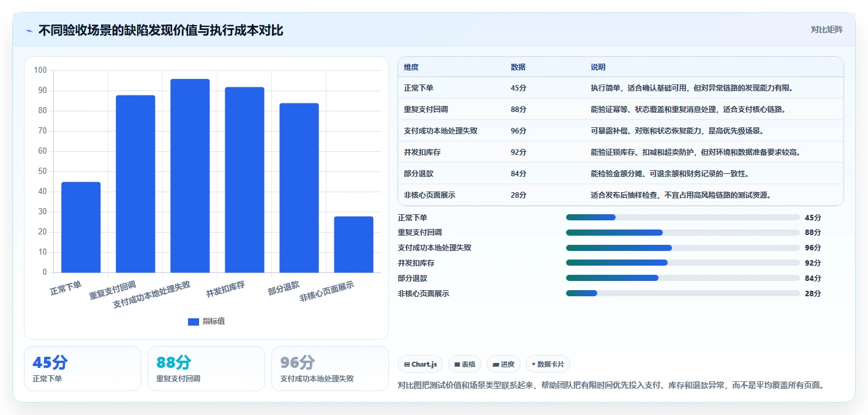This screenshot has width=868, height=415.
Task: Click the 数据卡片 tag chip
Action: point(548,364)
